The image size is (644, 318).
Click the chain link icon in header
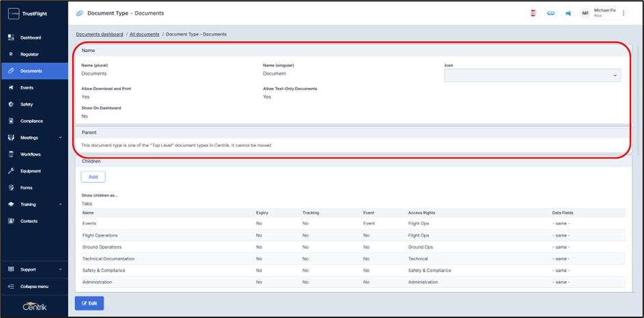tap(550, 13)
